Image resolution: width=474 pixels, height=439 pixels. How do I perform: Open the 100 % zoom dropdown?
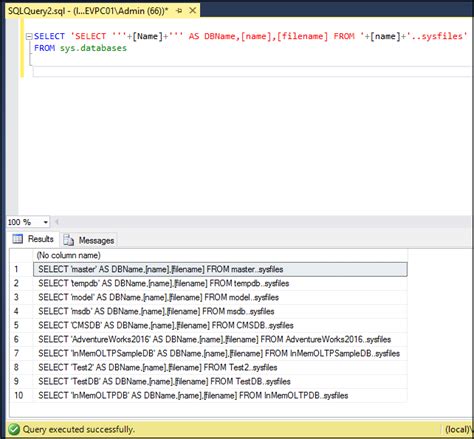click(46, 222)
